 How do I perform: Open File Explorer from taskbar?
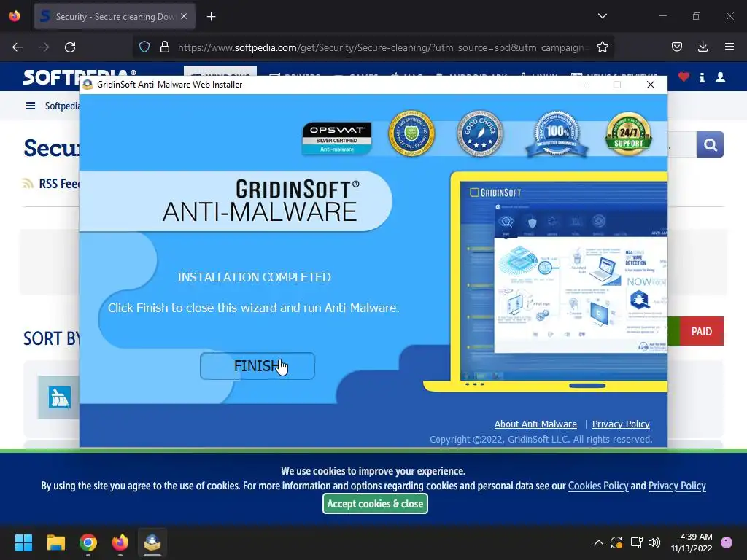point(55,542)
